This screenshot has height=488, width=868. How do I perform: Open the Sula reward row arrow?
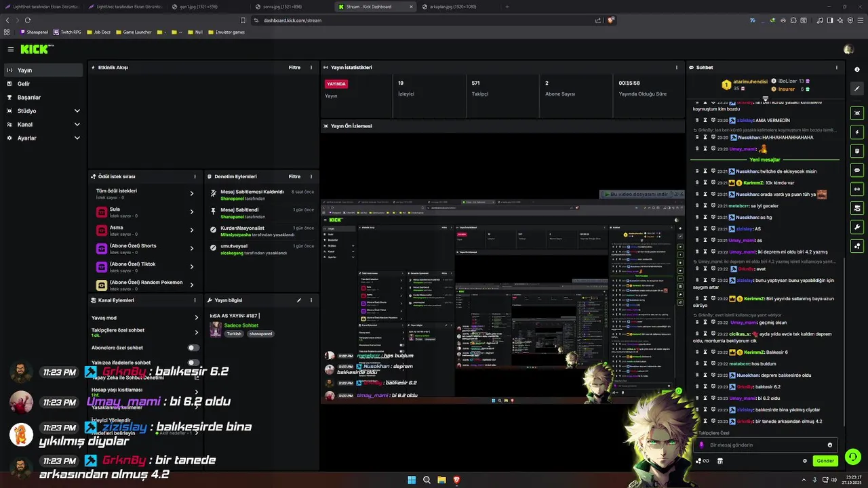click(192, 211)
